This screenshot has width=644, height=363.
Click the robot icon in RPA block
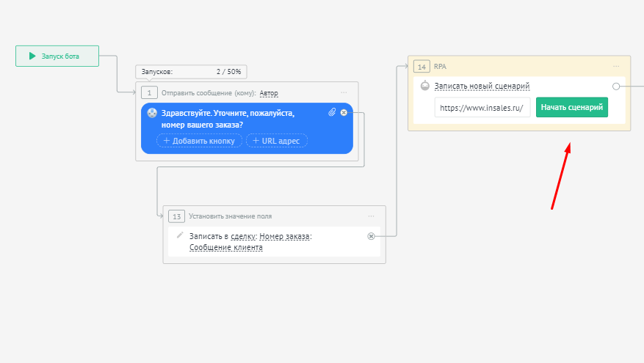point(424,87)
